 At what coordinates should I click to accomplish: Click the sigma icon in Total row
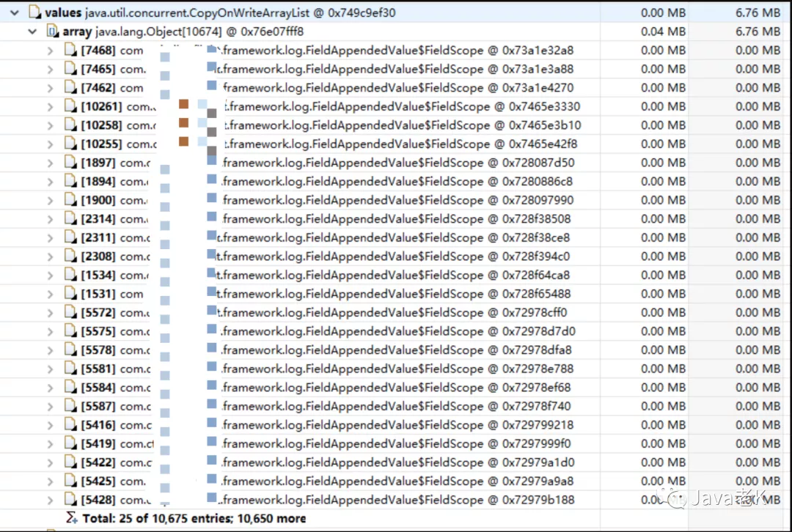(x=71, y=518)
